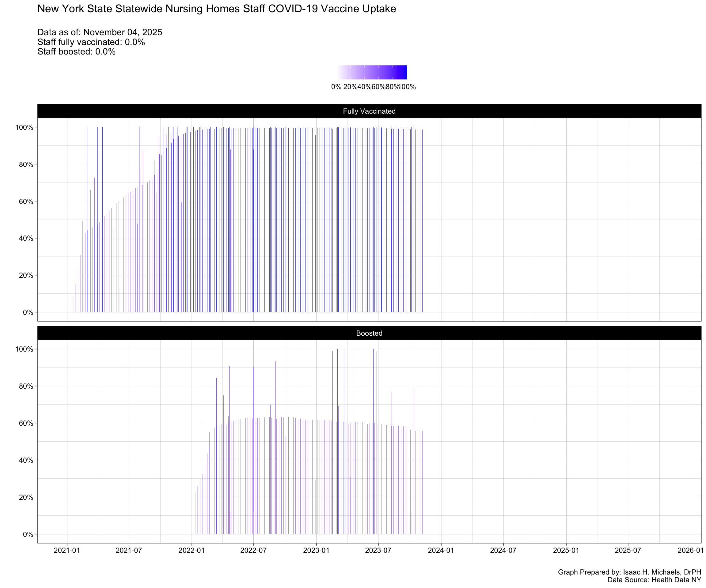Click the 0% y-axis label in the Boosted panel
The height and width of the screenshot is (588, 706).
(28, 534)
